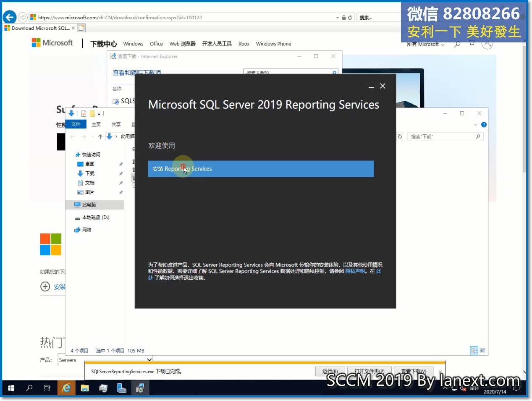Click the taskbar date 2020/7/14
532x401 pixels.
point(495,392)
